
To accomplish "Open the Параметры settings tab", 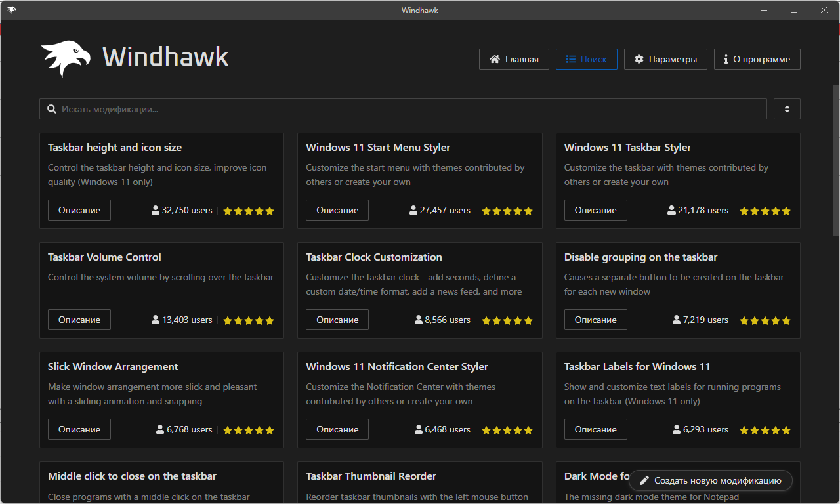I will tap(665, 59).
